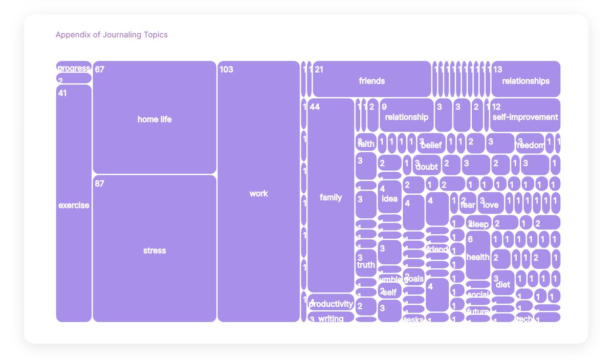Click the 'self-improvement' tile with count 12
Viewport: 614px width, 364px height.
524,115
